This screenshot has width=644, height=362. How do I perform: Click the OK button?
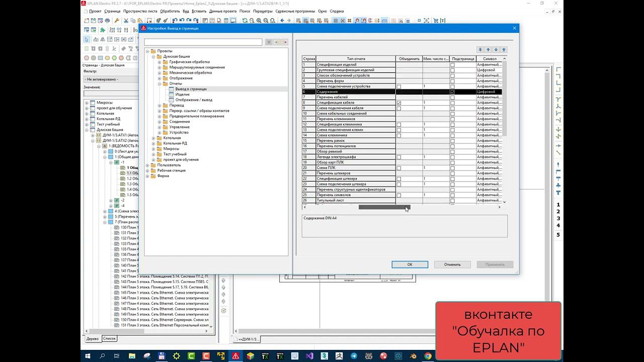(410, 264)
